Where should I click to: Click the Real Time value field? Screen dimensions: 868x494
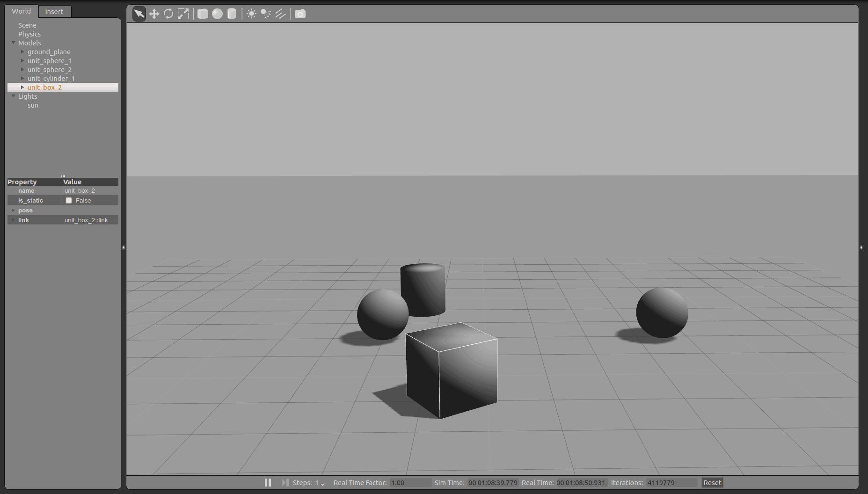coord(581,483)
